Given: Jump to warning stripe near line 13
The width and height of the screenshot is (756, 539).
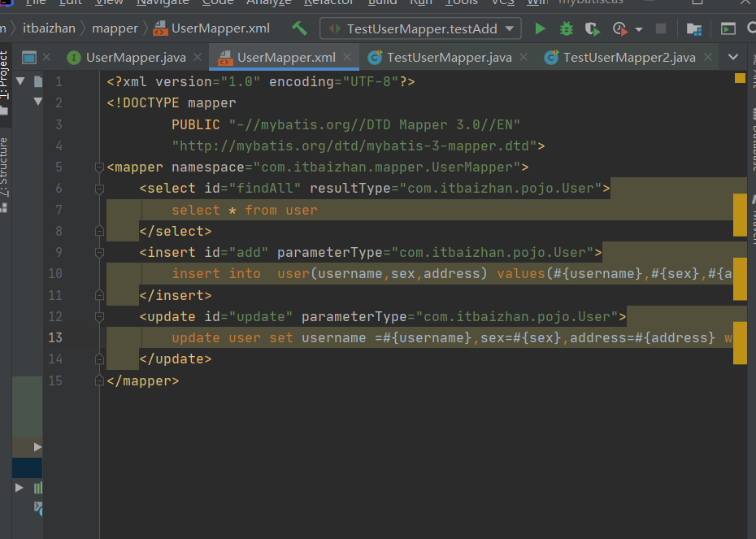Looking at the screenshot, I should pos(740,343).
